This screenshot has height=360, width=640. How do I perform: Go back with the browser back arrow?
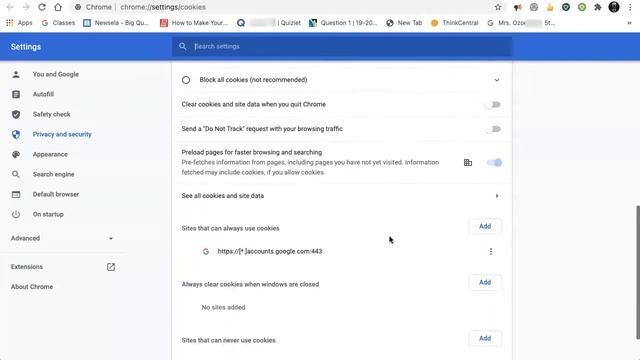(x=10, y=7)
